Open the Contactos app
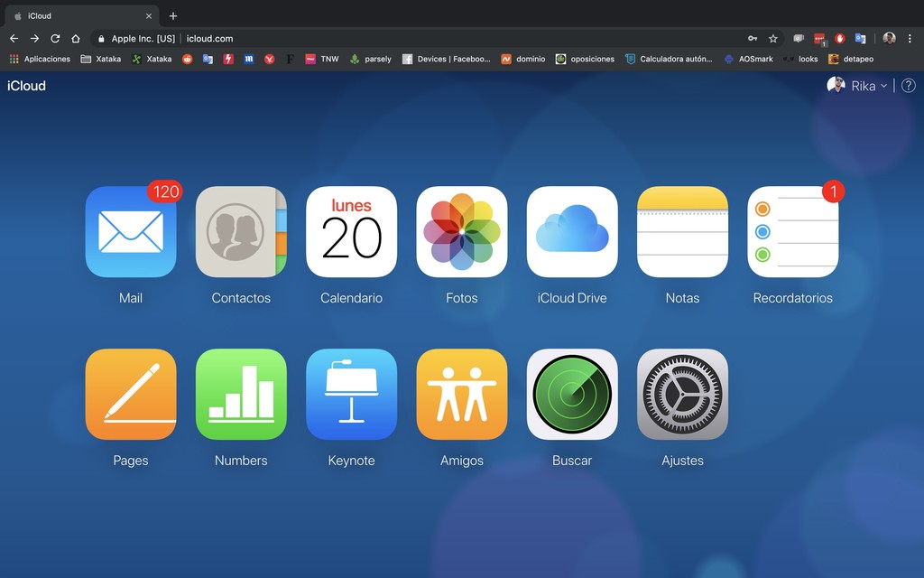 (241, 232)
